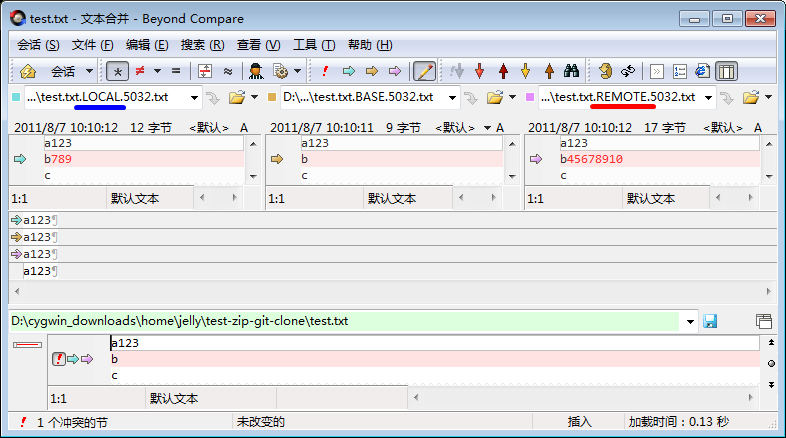
Task: Toggle show differences (≠) filter
Action: coord(141,71)
